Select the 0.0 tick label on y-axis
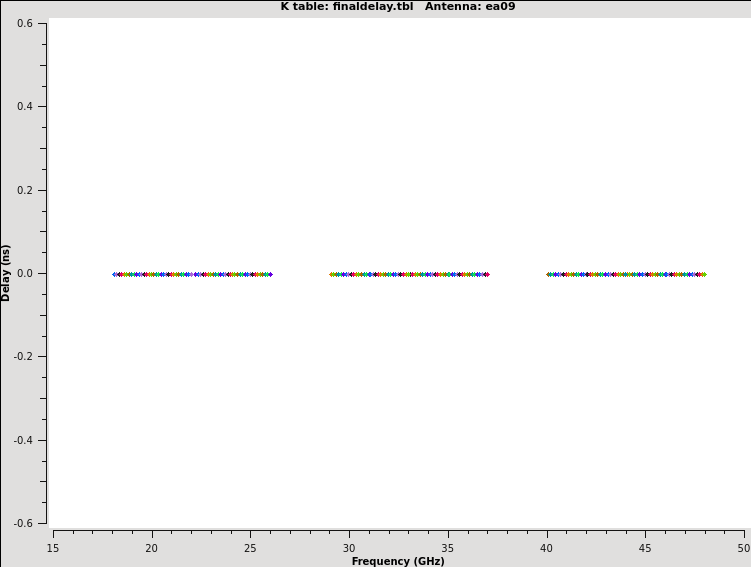 [25, 273]
